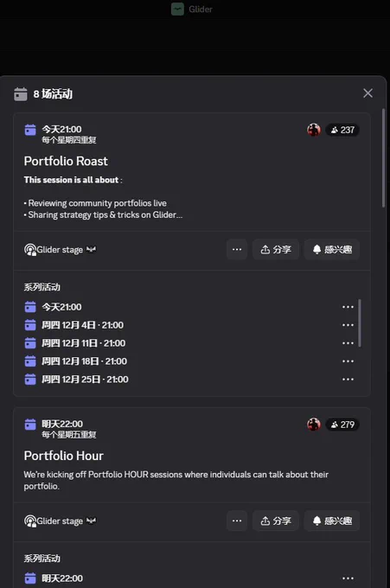Open the more options button for Portfolio Hour
This screenshot has width=390, height=588.
click(237, 521)
